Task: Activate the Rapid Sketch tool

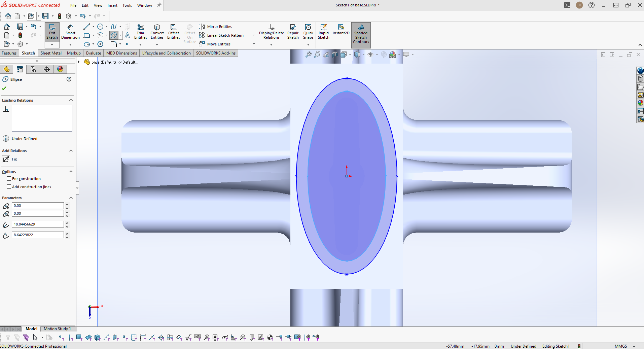Action: (324, 32)
